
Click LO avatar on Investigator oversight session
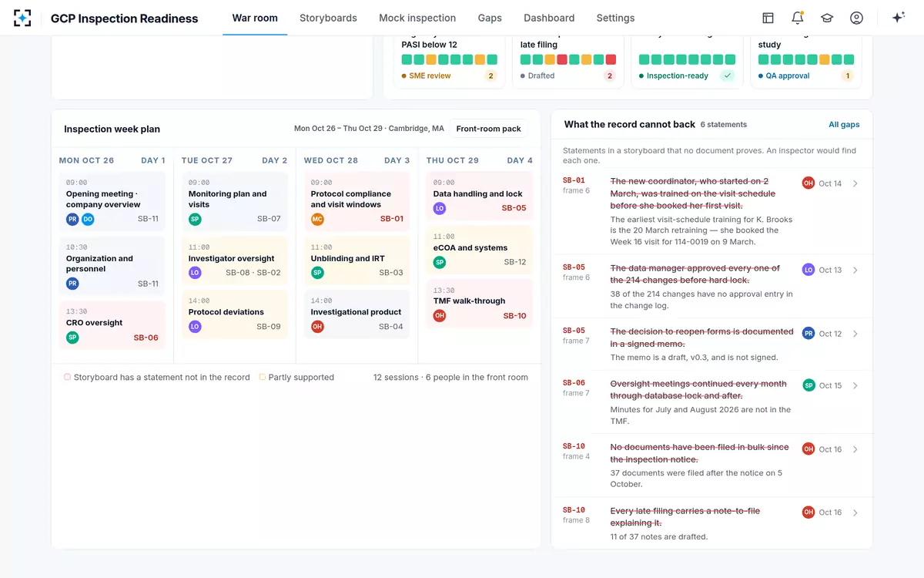tap(195, 273)
